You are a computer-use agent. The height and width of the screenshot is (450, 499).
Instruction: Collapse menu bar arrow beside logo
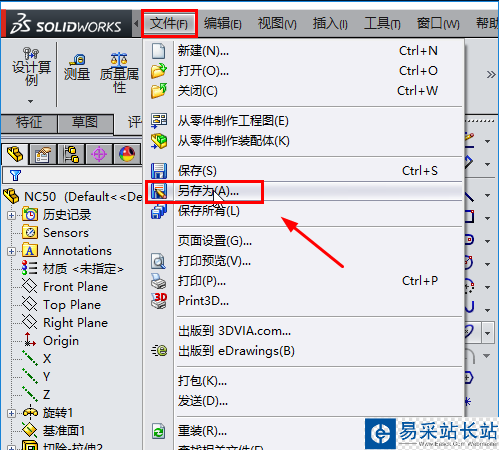pos(136,24)
